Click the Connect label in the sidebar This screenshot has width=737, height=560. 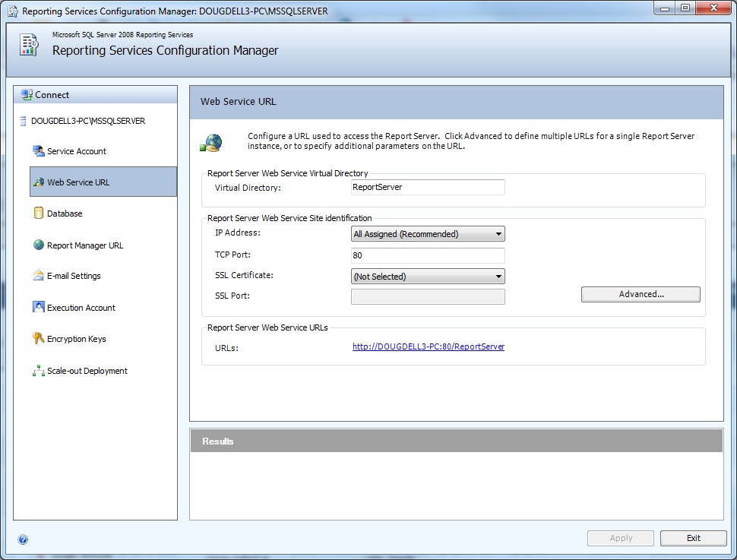[x=52, y=95]
